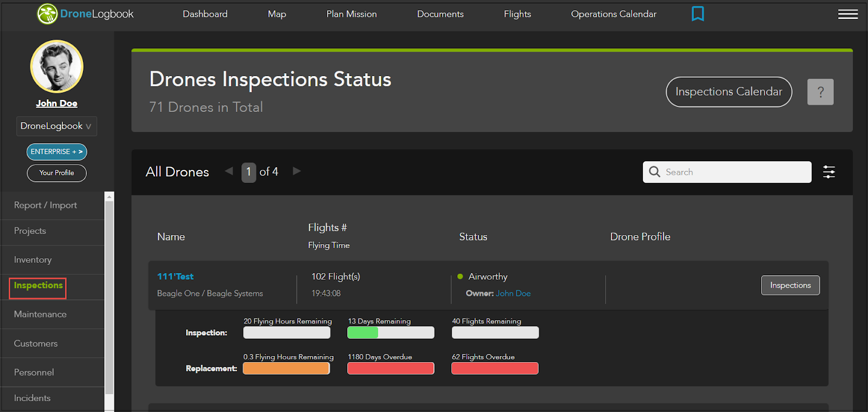Open Inventory in sidebar
The height and width of the screenshot is (412, 868).
33,260
